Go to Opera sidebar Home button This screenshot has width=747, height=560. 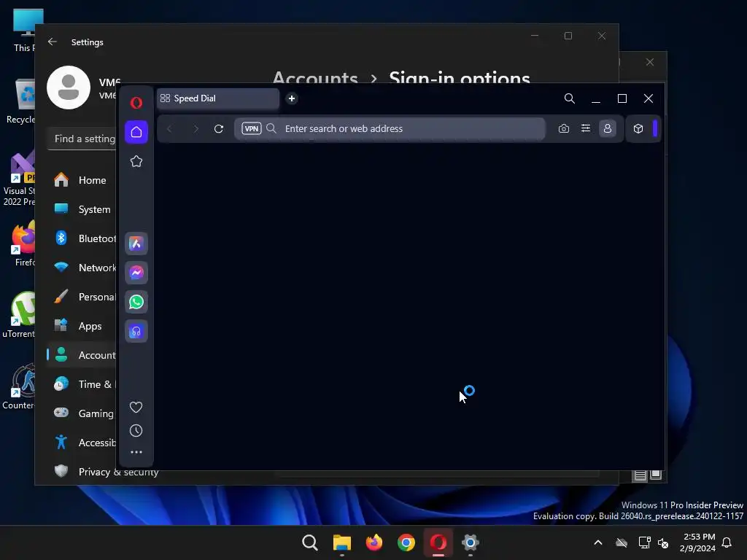coord(136,132)
